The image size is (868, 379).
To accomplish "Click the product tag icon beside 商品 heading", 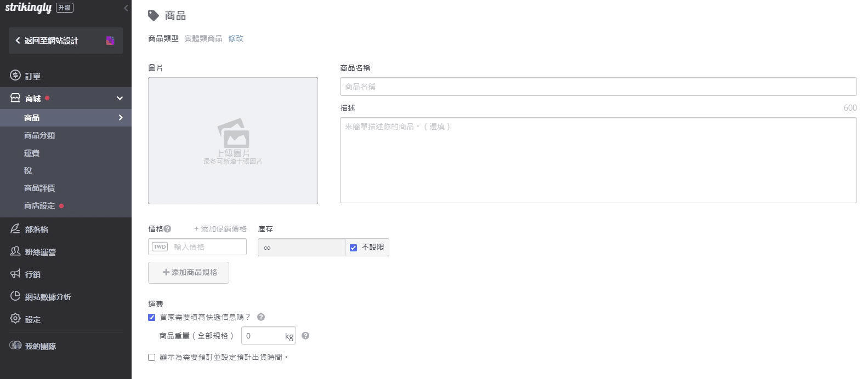I will [154, 15].
